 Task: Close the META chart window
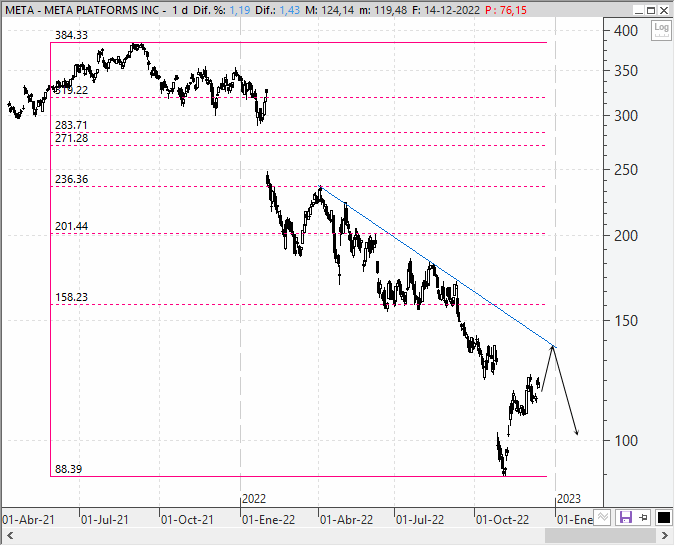click(x=664, y=10)
